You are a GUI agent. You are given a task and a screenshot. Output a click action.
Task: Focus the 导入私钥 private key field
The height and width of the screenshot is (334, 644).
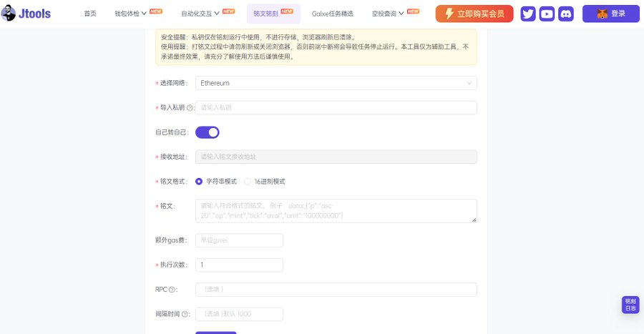click(x=336, y=107)
